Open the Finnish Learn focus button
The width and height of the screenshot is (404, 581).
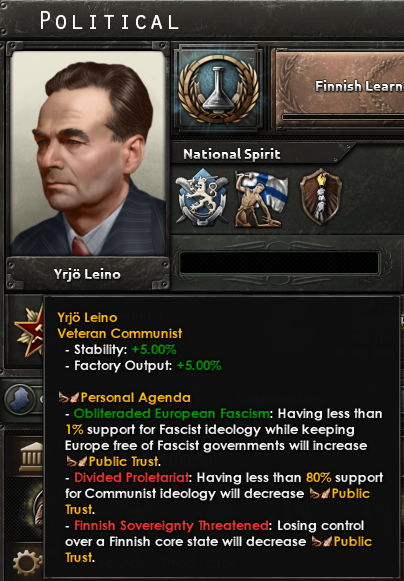pos(340,89)
